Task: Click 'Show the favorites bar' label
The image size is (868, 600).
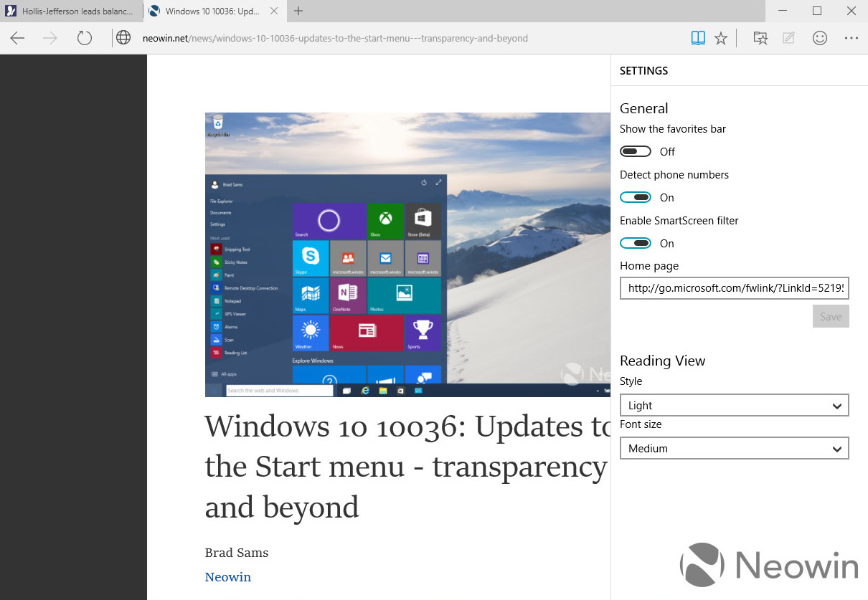Action: [673, 129]
